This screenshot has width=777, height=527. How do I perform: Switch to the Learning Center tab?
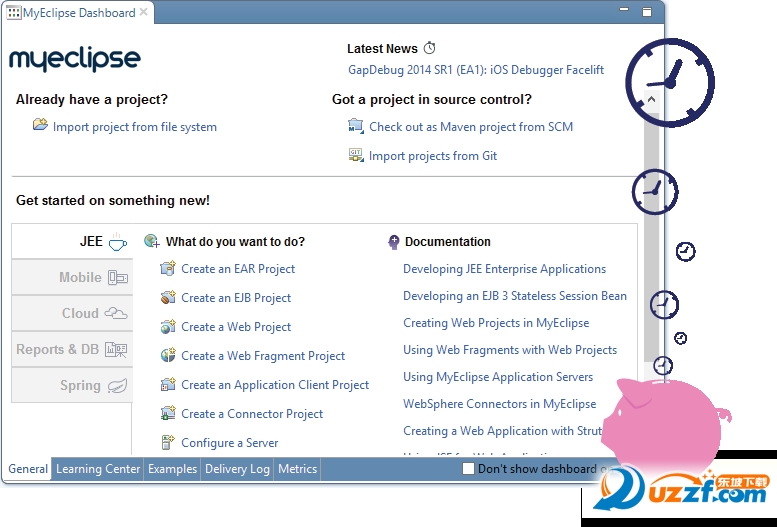pyautogui.click(x=98, y=468)
